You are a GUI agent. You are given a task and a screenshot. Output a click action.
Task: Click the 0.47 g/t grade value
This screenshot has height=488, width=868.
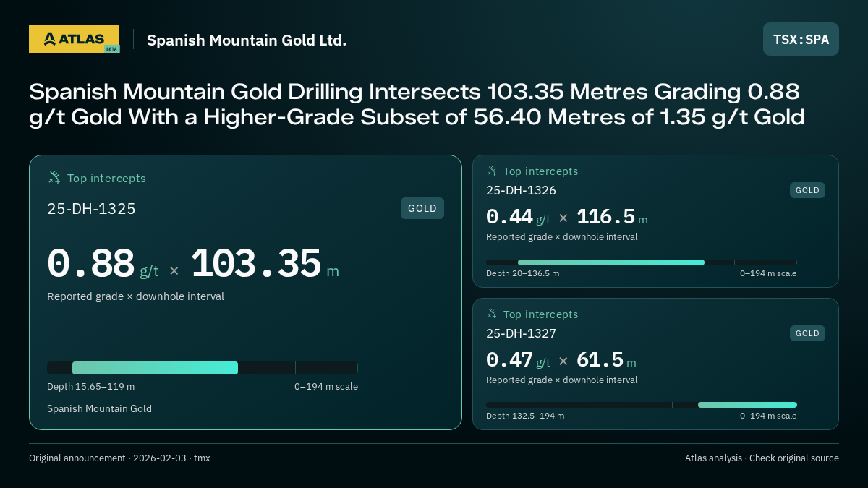[x=518, y=360]
